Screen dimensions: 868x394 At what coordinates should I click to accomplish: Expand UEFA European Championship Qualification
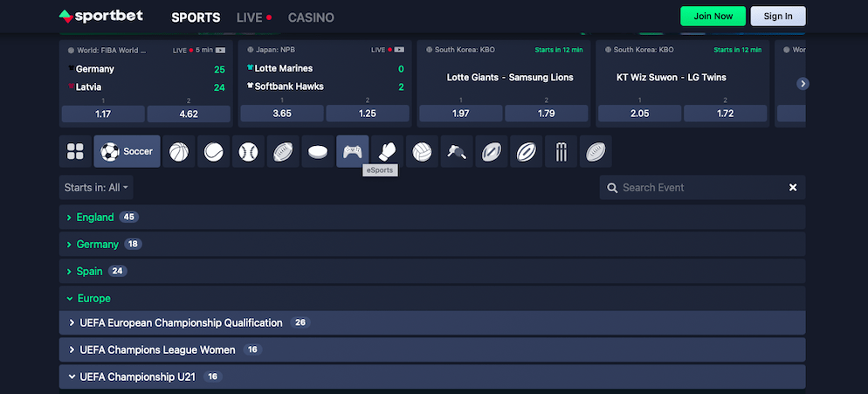click(432, 322)
